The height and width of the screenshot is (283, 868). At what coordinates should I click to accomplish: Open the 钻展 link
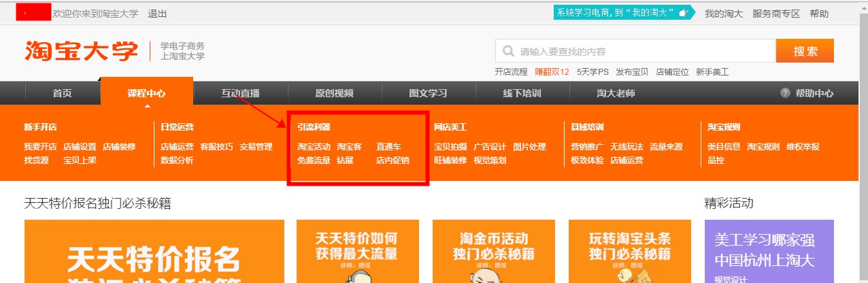coord(345,160)
